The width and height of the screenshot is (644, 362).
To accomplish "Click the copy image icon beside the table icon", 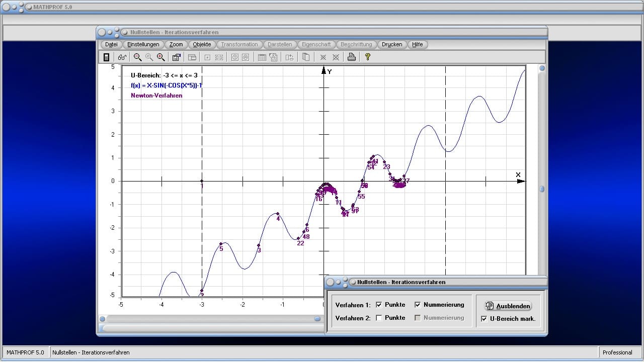I will pos(273,57).
